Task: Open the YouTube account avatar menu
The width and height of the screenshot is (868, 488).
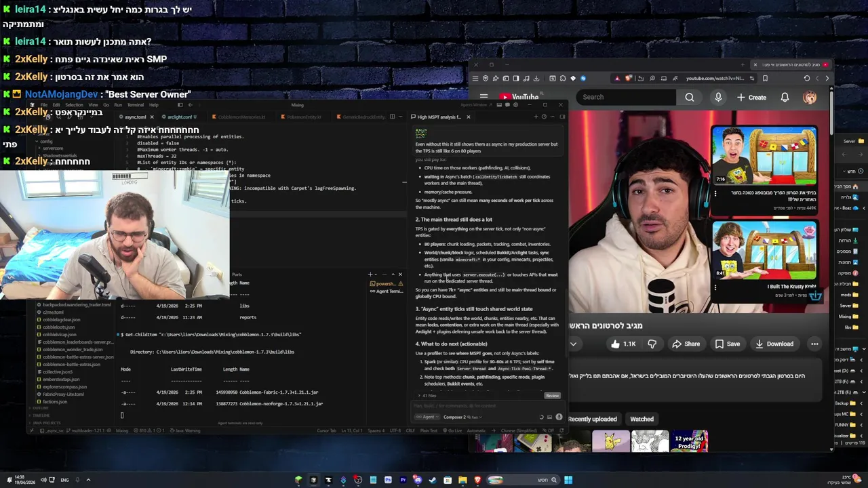Action: point(810,97)
